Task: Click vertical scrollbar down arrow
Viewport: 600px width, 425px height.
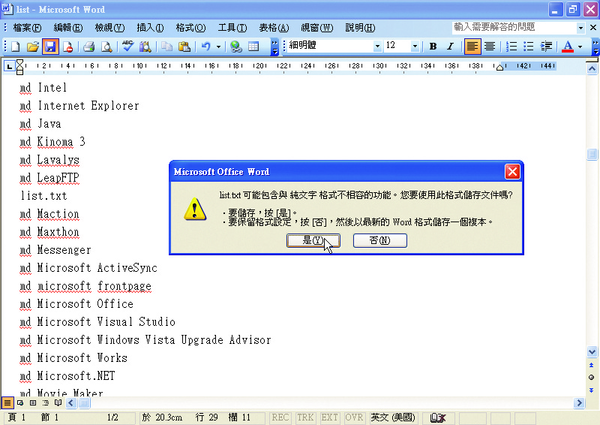Action: 592,352
